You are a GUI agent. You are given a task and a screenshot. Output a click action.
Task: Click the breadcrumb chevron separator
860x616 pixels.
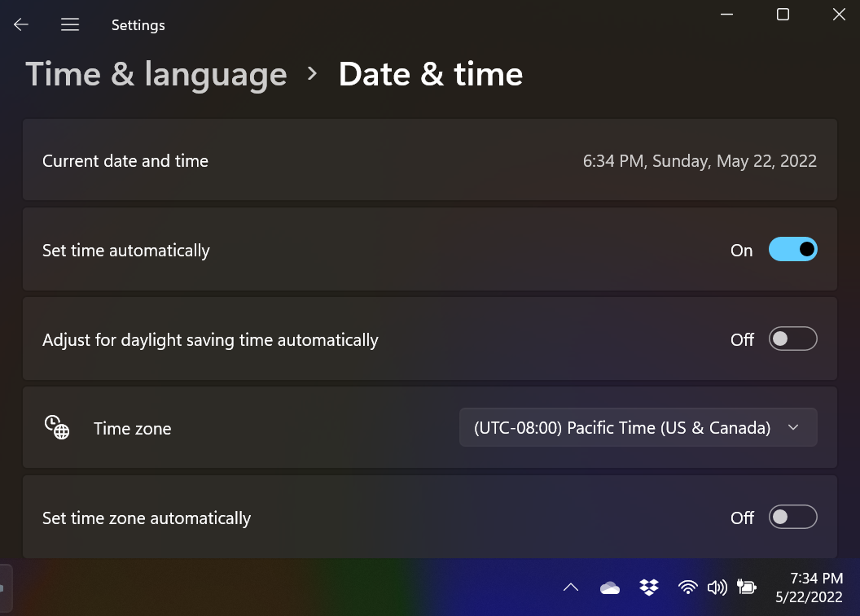click(x=312, y=73)
